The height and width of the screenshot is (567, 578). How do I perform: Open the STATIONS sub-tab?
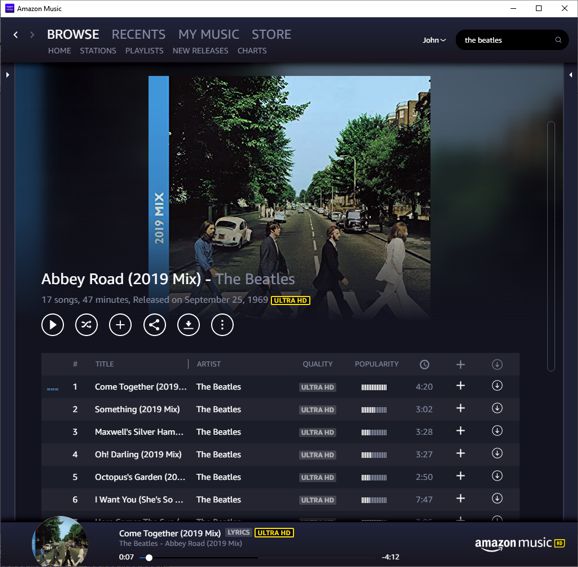pyautogui.click(x=98, y=51)
